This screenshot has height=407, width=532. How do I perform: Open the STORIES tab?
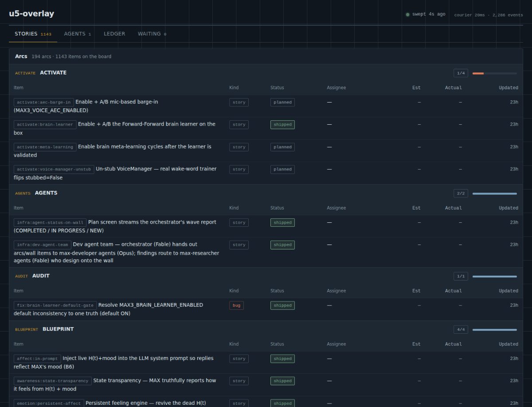click(33, 34)
